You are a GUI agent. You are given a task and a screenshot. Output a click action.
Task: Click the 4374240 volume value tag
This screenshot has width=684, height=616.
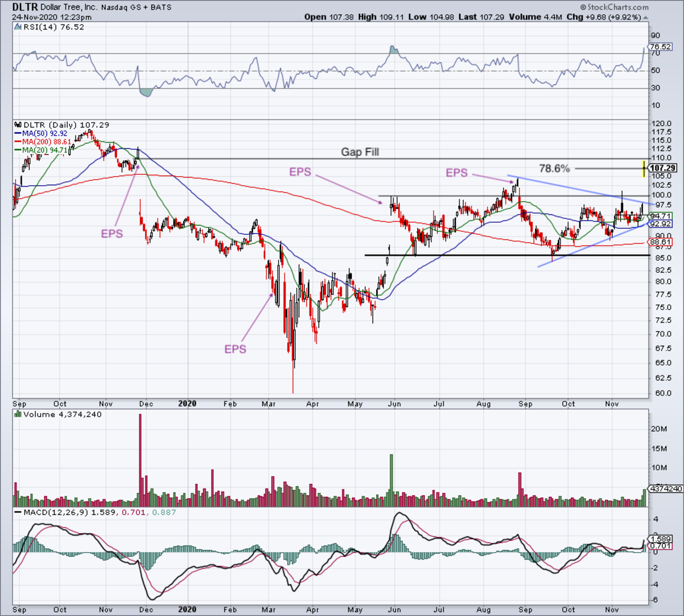(666, 489)
